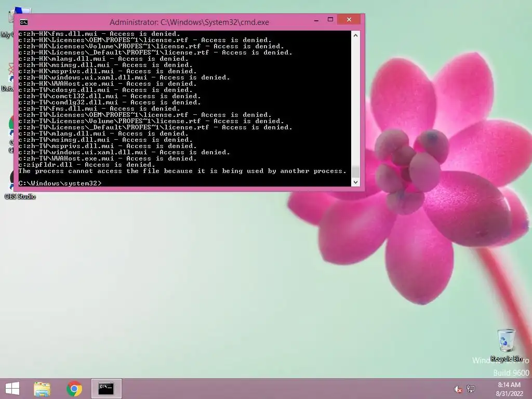Open the cmd window system menu icon
The height and width of the screenshot is (399, 532).
pyautogui.click(x=24, y=22)
